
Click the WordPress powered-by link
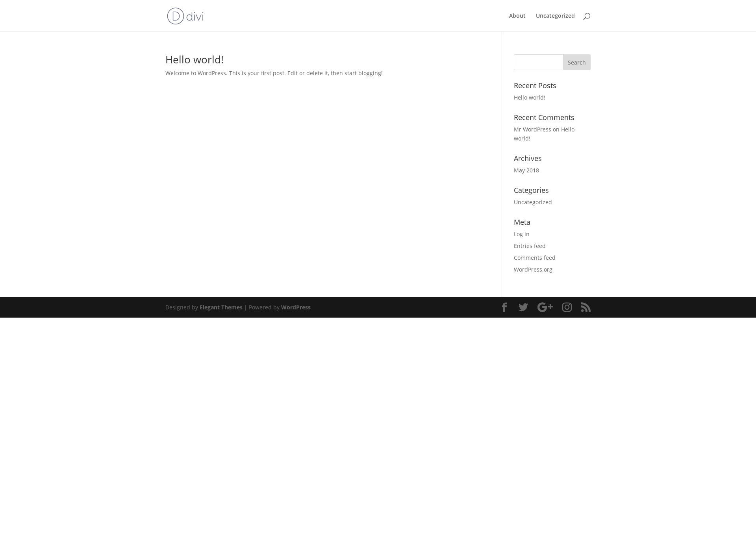296,307
